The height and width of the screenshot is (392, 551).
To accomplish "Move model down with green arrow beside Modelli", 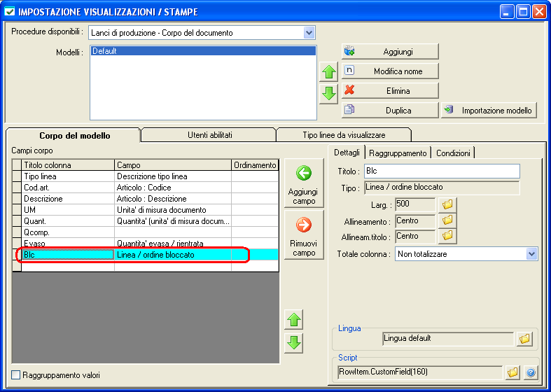I will [329, 94].
